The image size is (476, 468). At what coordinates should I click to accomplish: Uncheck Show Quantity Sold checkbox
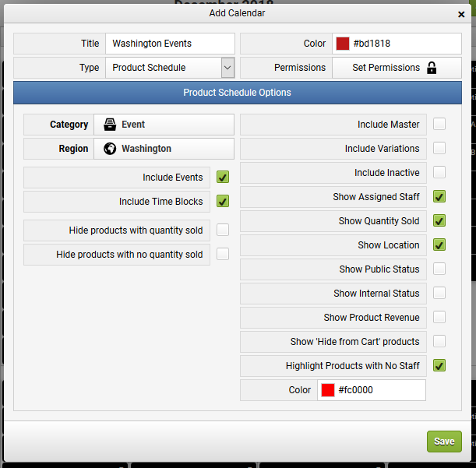[439, 220]
